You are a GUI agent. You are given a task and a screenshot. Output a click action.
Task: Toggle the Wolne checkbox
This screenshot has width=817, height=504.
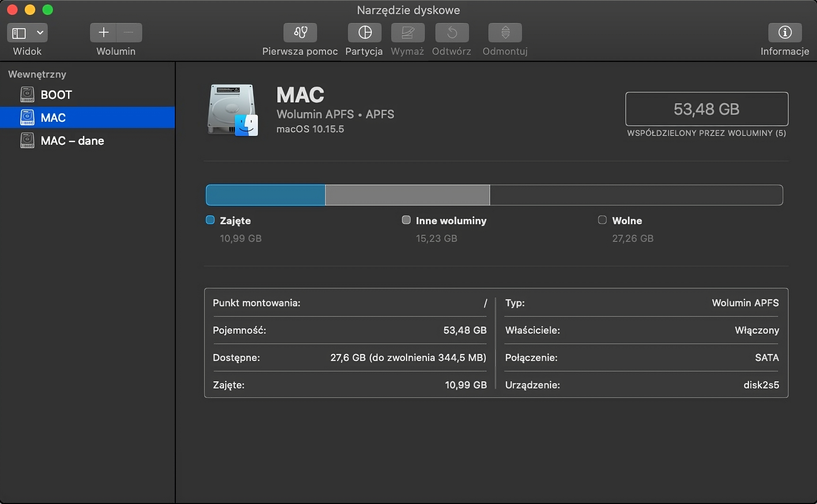pos(602,220)
